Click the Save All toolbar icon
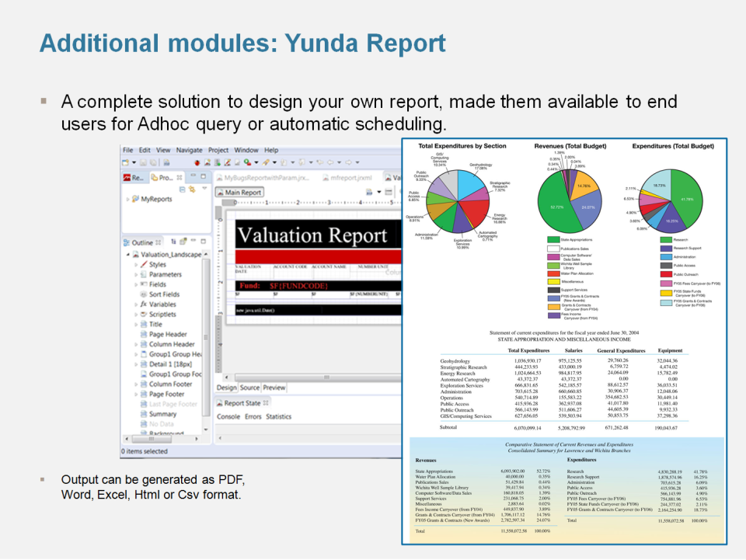 153,162
